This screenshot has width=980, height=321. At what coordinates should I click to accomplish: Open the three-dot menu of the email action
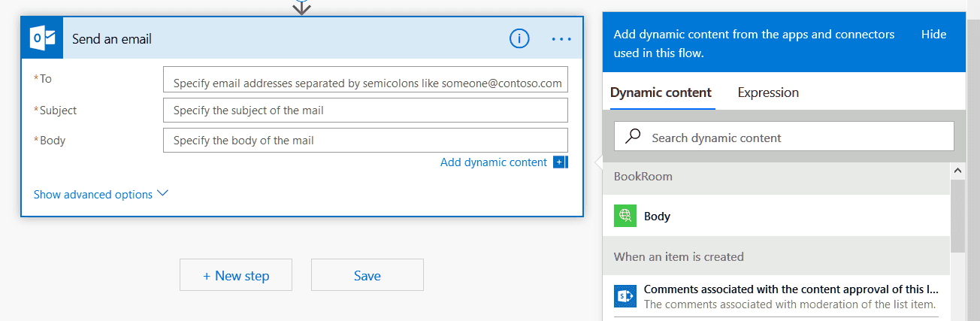[561, 39]
